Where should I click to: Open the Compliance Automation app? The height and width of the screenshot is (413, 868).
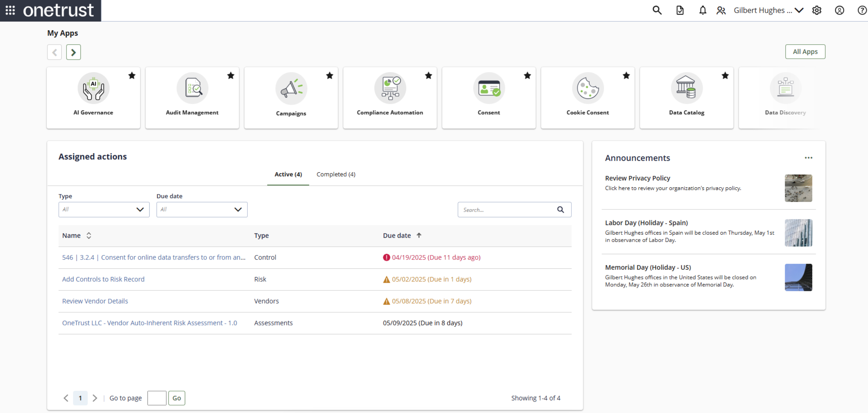tap(390, 98)
